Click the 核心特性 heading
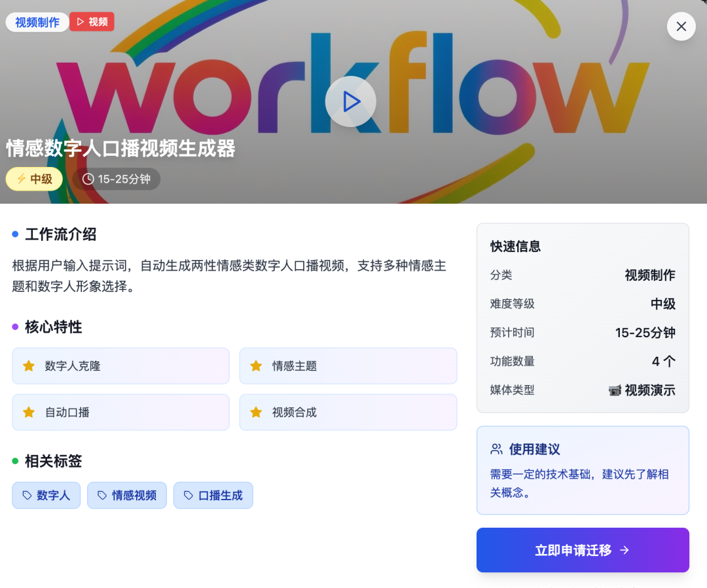Screen dimensions: 707x588 [53, 327]
